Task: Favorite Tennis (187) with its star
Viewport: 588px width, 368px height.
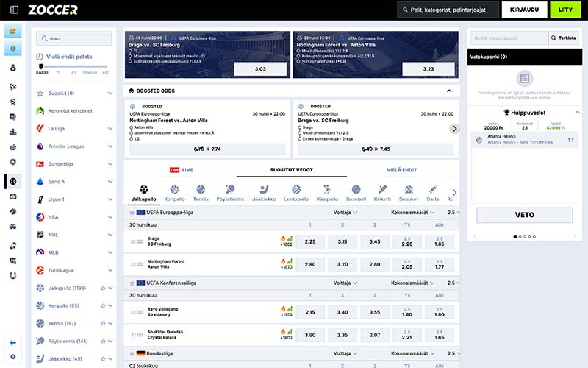Action: (103, 324)
